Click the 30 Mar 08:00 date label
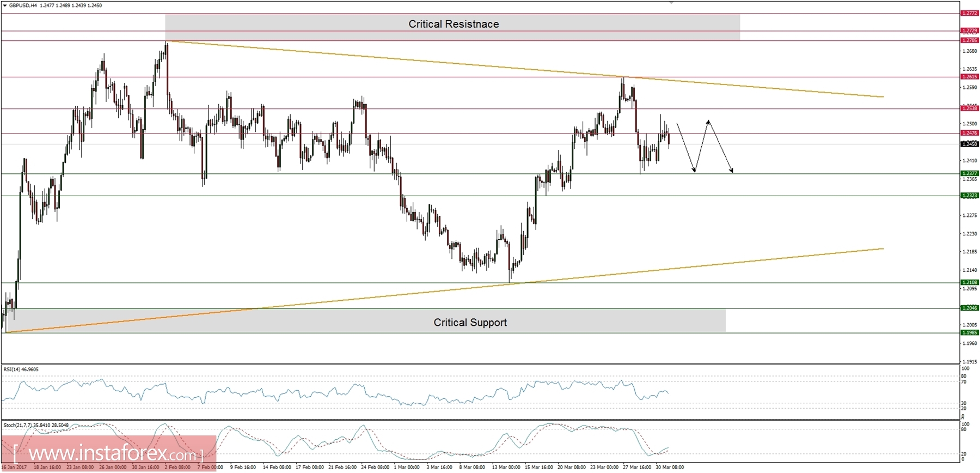Viewport: 980px width, 473px height. [x=670, y=468]
